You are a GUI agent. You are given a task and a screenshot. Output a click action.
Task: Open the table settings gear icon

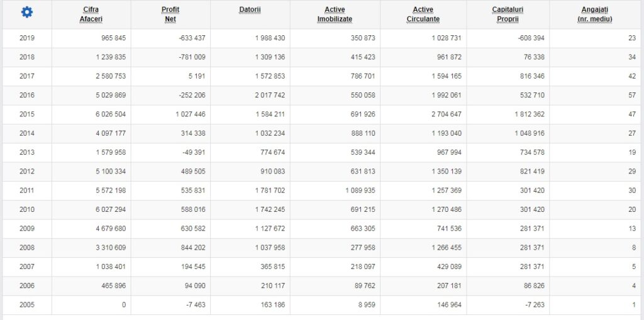coord(26,13)
